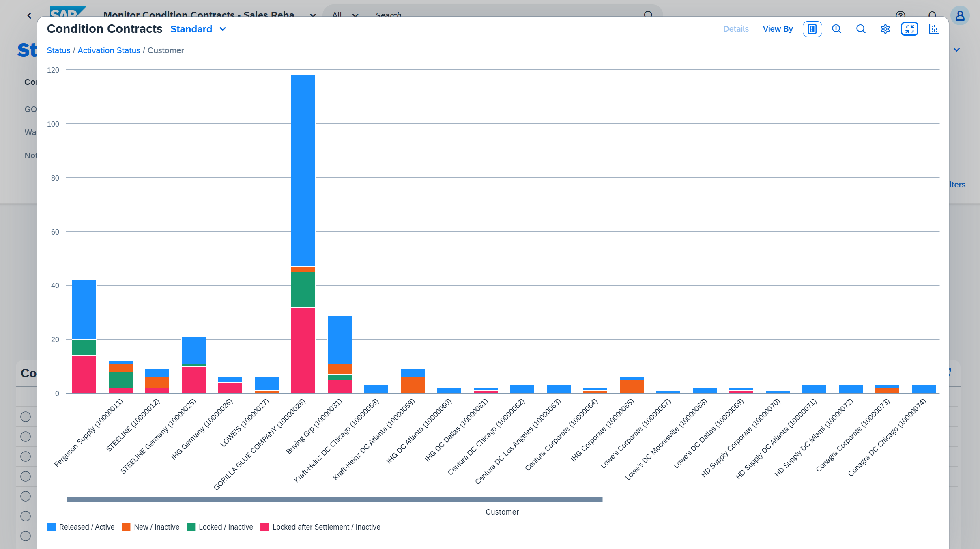The height and width of the screenshot is (549, 980).
Task: Select Released / Active legend swatch
Action: (51, 527)
